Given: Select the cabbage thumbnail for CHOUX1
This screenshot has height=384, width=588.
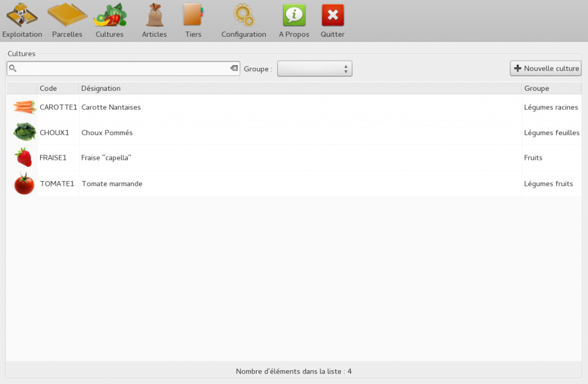Looking at the screenshot, I should (x=24, y=132).
